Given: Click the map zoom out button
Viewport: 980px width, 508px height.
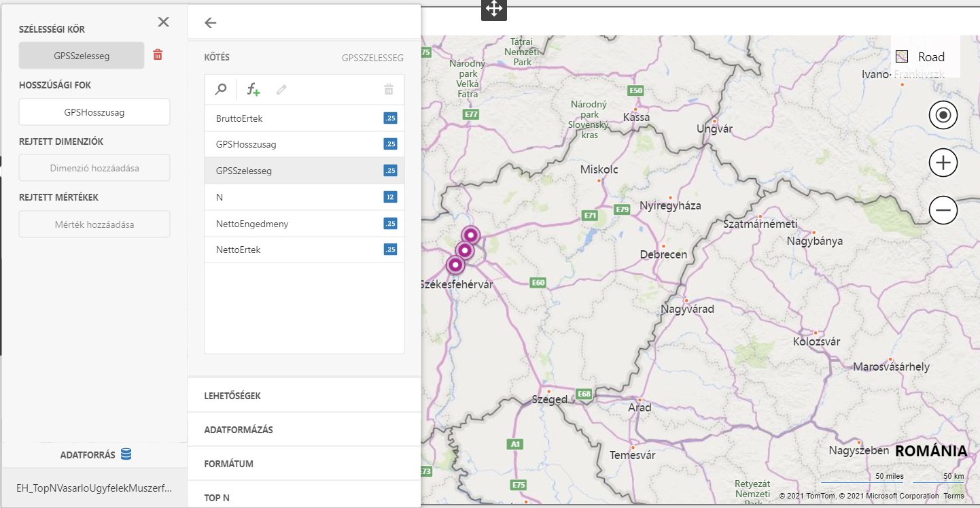Looking at the screenshot, I should (x=943, y=210).
